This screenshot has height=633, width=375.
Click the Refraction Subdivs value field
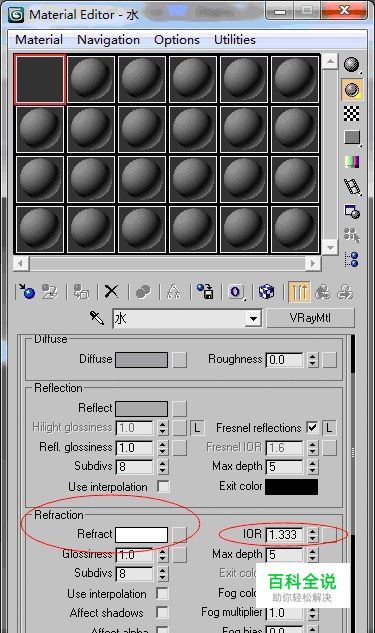pyautogui.click(x=134, y=574)
